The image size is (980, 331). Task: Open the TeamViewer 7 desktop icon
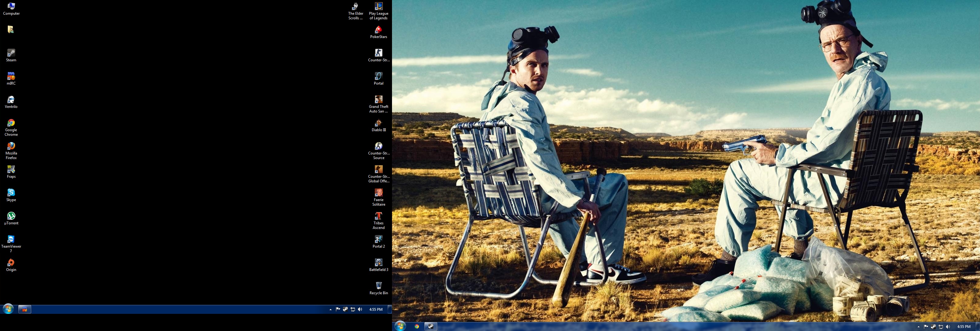(x=11, y=244)
